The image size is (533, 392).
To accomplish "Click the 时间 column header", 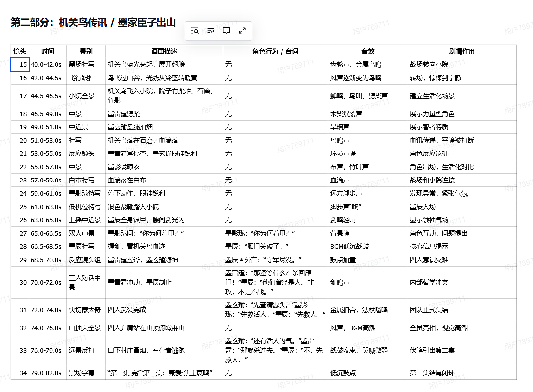I will pos(48,51).
